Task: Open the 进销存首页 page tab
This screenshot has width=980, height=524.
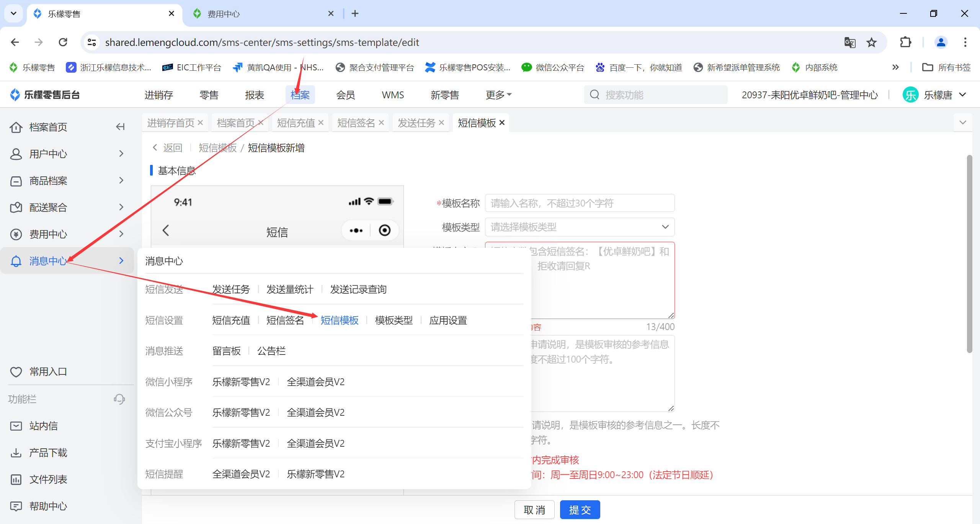Action: click(x=171, y=122)
